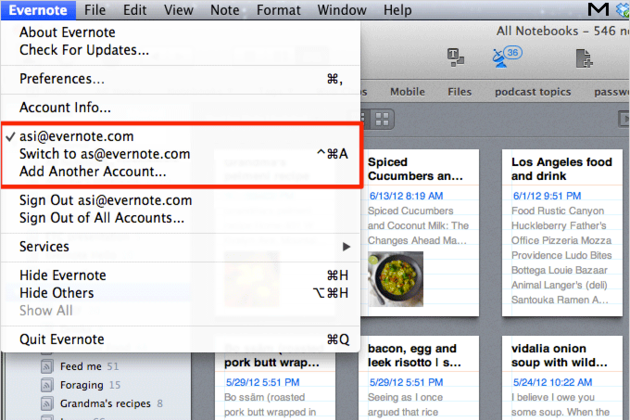Choose Add Another Account
Viewport: 630px width, 420px height.
click(x=93, y=171)
